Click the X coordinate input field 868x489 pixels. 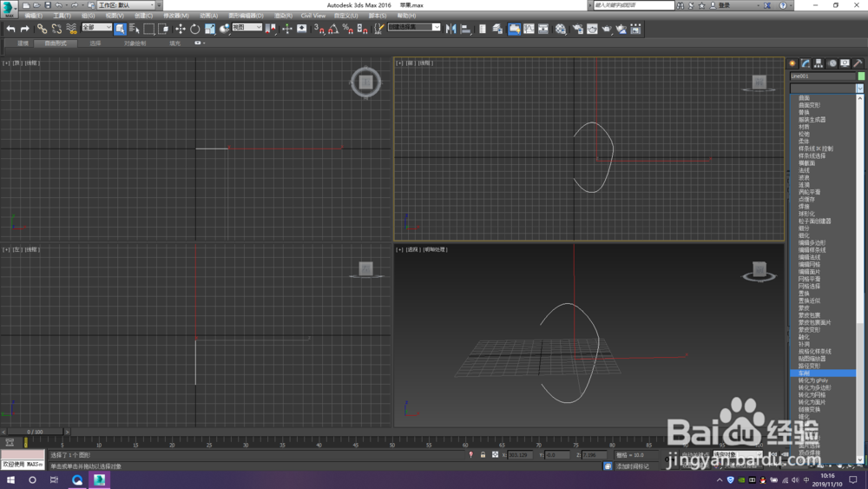click(x=520, y=455)
